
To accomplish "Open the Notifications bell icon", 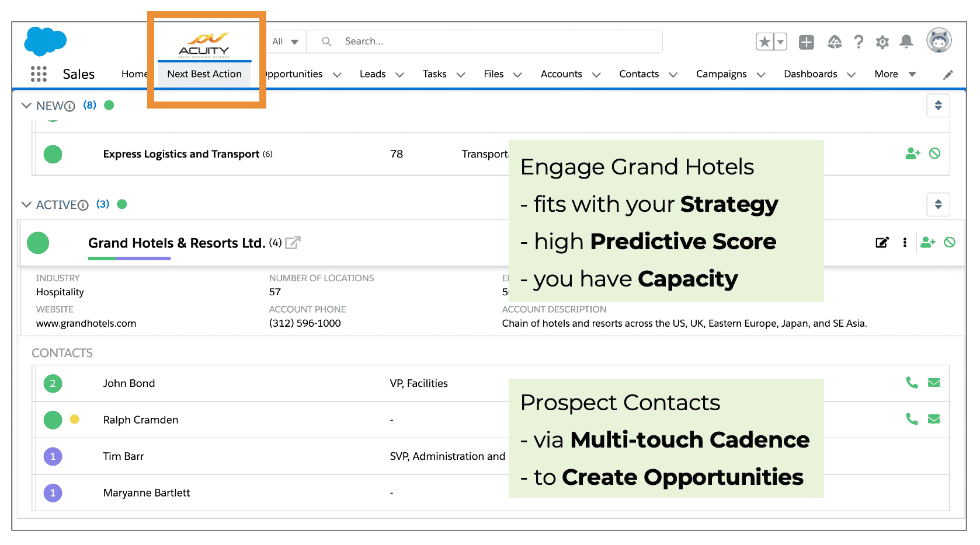I will tap(906, 41).
